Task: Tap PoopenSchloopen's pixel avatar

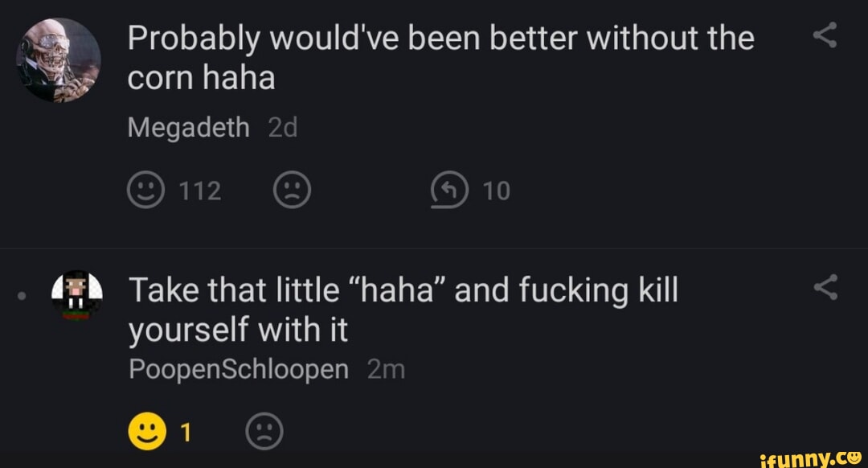Action: [78, 294]
